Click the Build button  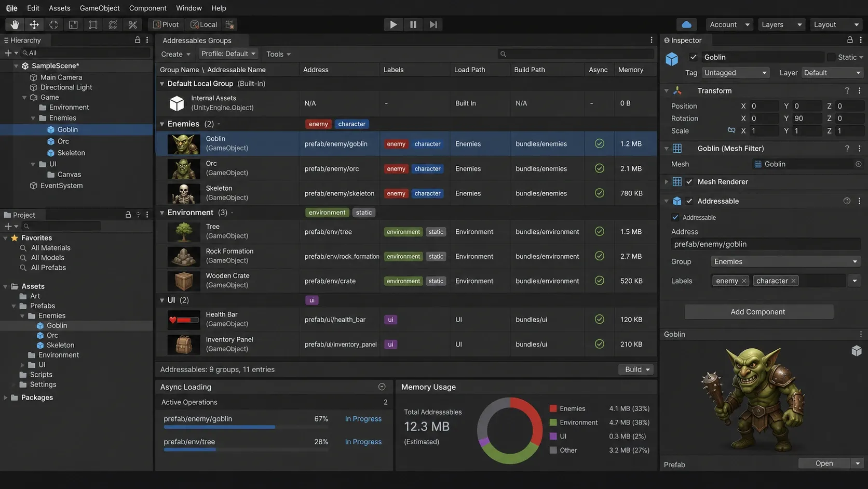pyautogui.click(x=636, y=369)
